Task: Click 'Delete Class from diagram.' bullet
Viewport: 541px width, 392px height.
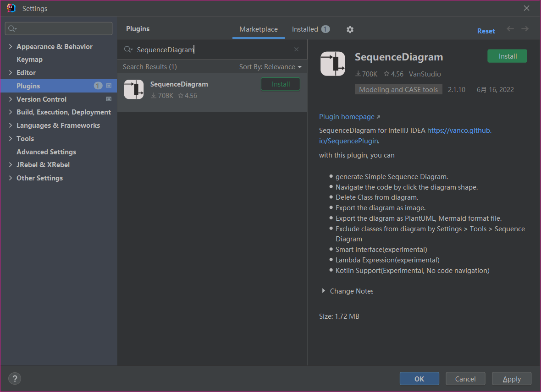Action: pos(377,197)
